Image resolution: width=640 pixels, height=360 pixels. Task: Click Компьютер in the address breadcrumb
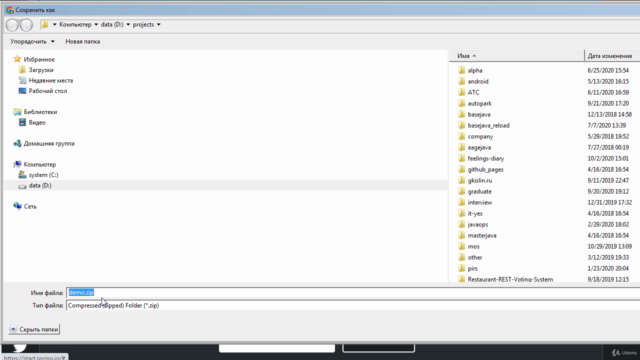pyautogui.click(x=76, y=24)
